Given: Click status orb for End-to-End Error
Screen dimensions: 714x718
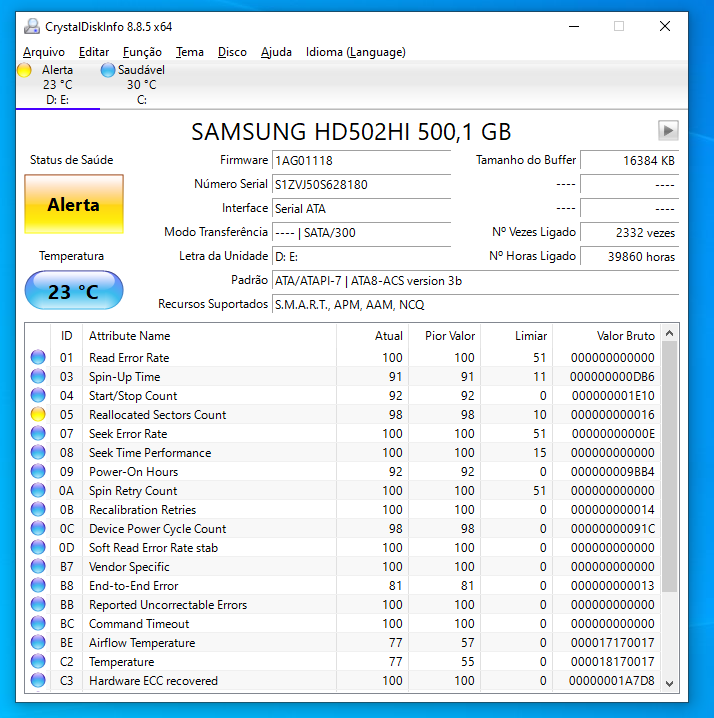Looking at the screenshot, I should [38, 585].
